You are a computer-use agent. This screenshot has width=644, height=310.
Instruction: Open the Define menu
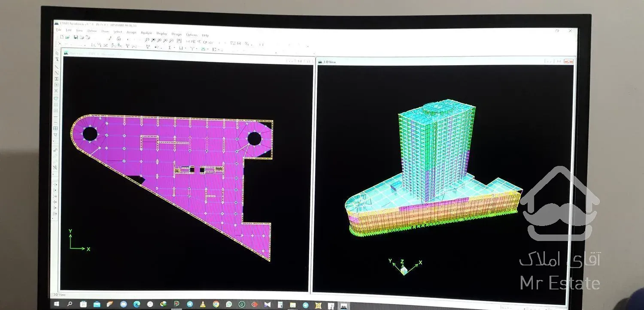[x=92, y=31]
